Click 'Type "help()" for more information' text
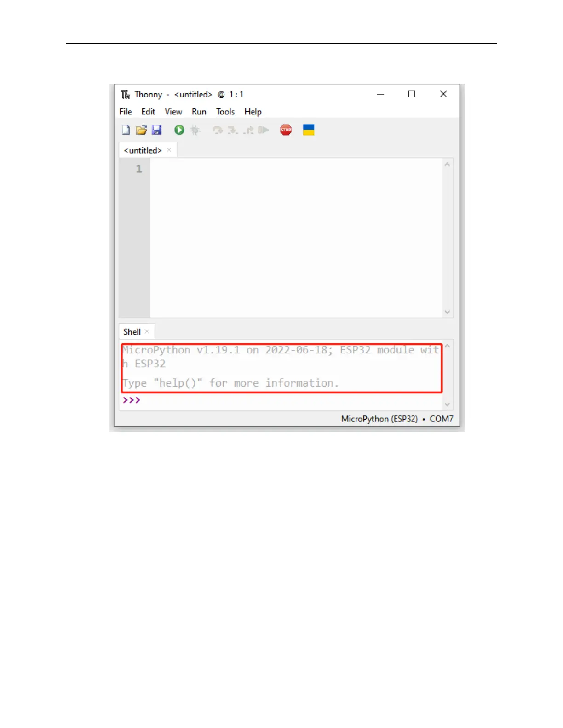This screenshot has height=728, width=563. (x=230, y=383)
